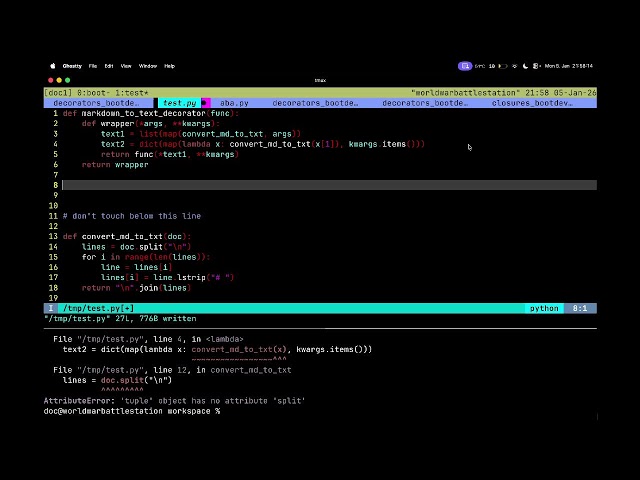Click the tmux clock 21:58 05-Jan-26
Image resolution: width=640 pixels, height=480 pixels.
tap(560, 93)
